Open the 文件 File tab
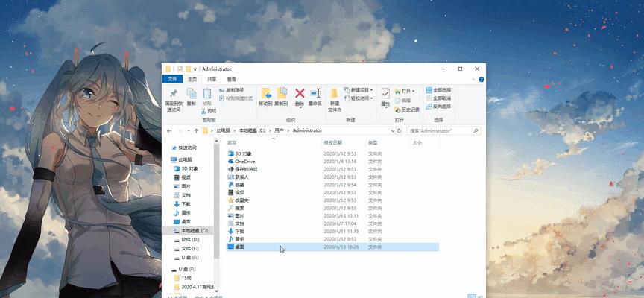Screen dimensions: 644x298 coord(172,79)
